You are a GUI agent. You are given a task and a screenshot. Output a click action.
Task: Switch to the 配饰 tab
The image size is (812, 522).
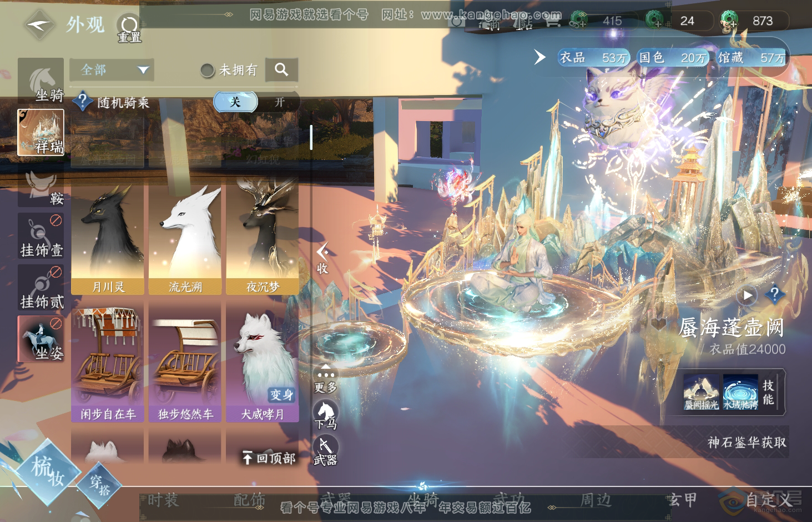pyautogui.click(x=249, y=500)
